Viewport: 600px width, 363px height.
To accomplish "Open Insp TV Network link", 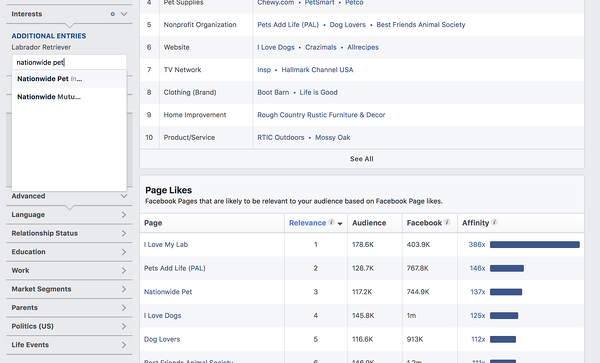I will coord(264,70).
